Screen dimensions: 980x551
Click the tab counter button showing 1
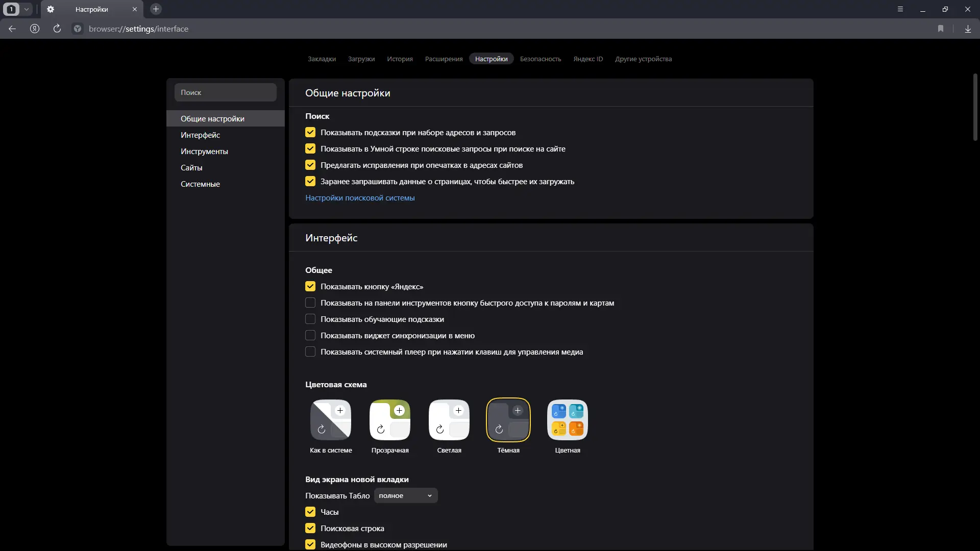11,9
